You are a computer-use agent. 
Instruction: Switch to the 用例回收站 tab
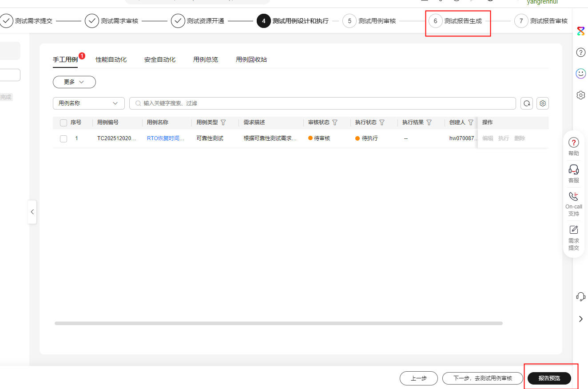tap(251, 59)
